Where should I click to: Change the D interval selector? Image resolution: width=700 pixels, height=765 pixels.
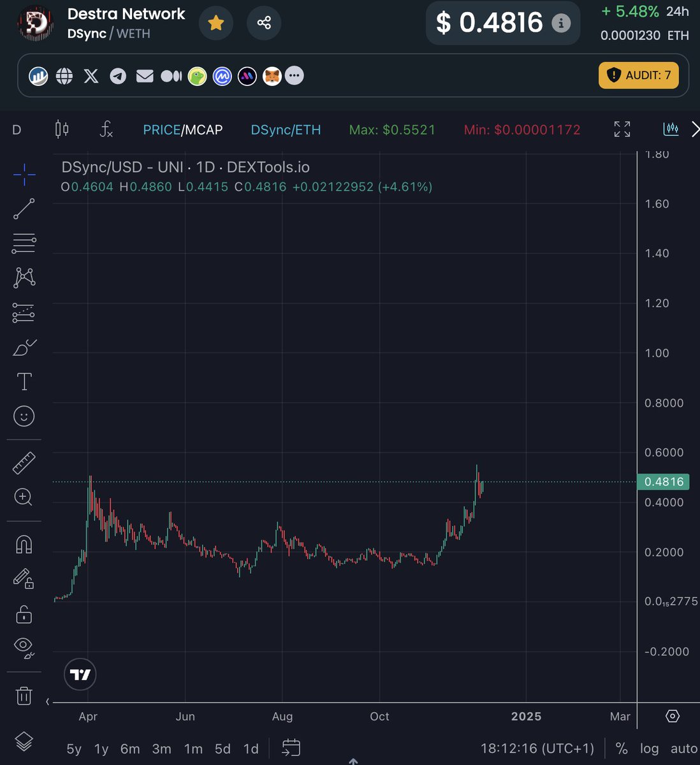(x=17, y=129)
